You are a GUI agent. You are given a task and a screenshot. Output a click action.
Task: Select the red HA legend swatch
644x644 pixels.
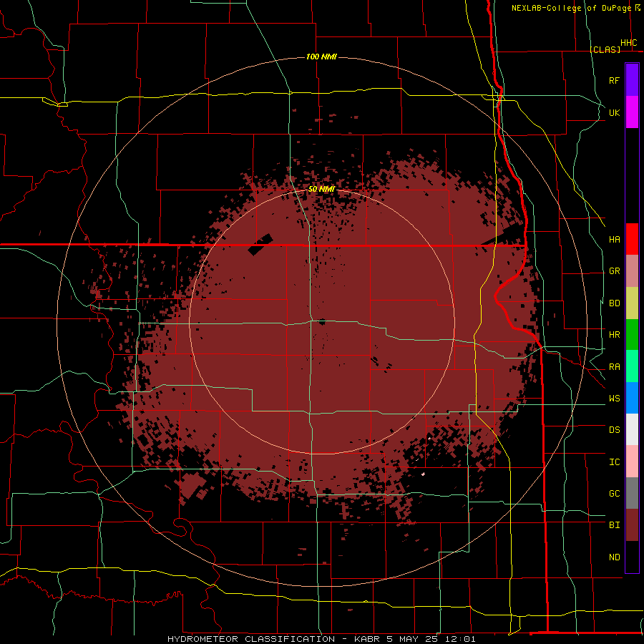[x=632, y=239]
